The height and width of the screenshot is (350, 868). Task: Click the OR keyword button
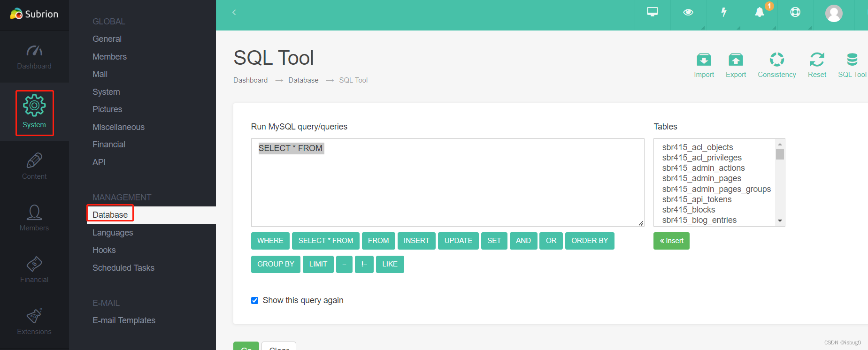coord(551,241)
